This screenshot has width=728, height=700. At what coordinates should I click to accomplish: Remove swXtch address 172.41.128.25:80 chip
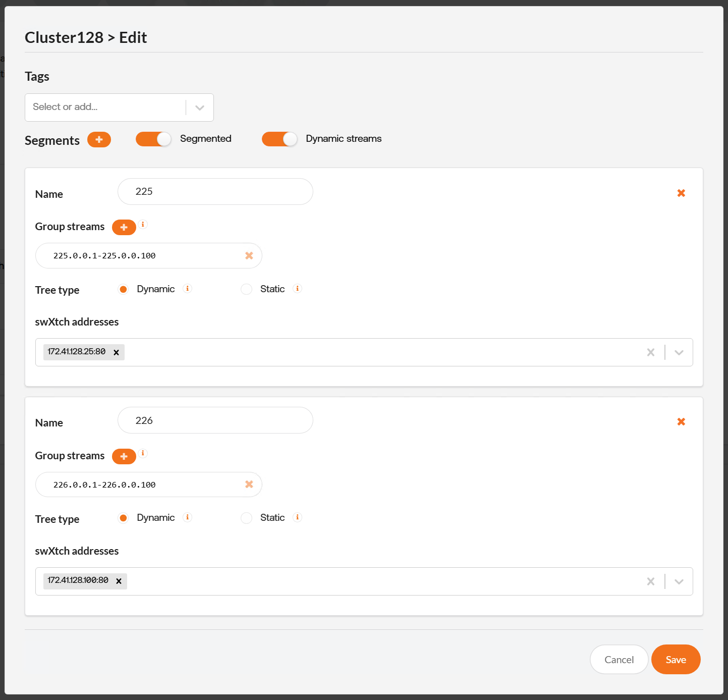[x=117, y=352]
